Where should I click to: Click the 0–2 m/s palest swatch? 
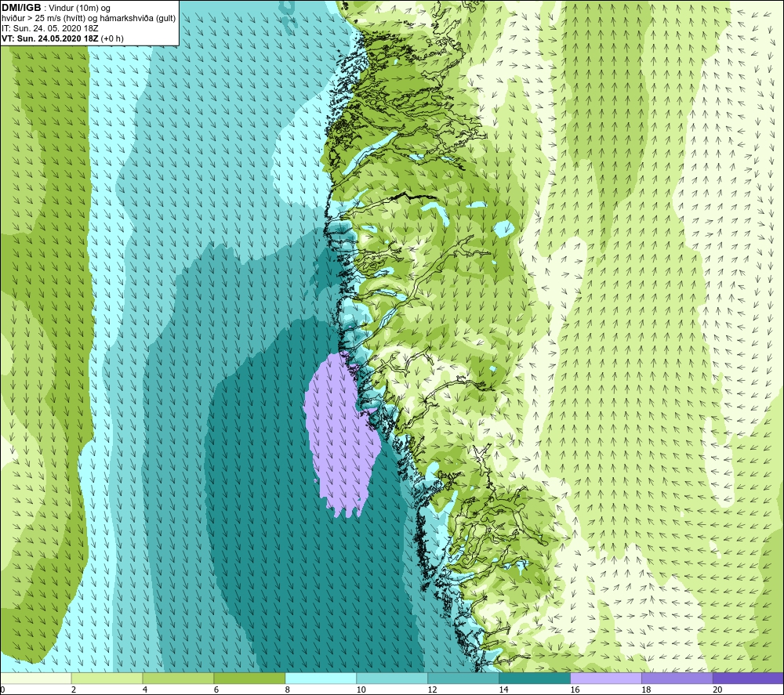[35, 678]
